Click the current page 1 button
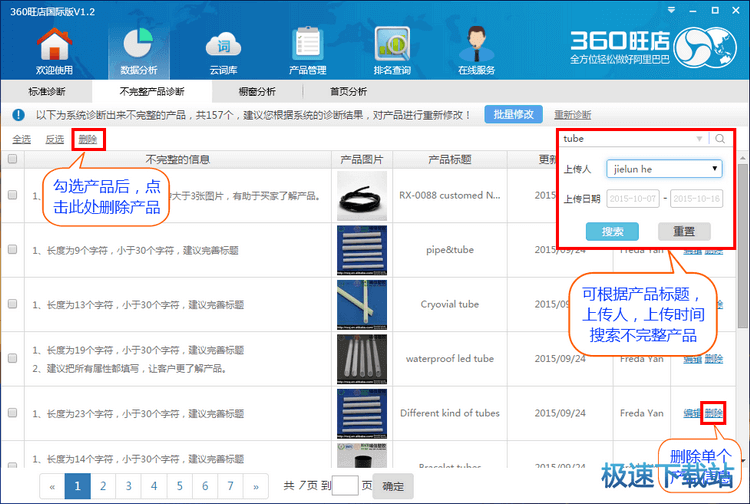Image resolution: width=750 pixels, height=504 pixels. coord(77,486)
